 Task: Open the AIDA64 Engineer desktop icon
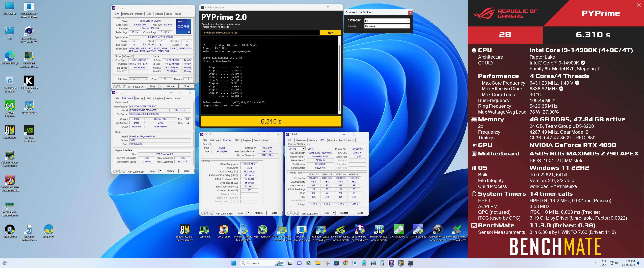[10, 109]
